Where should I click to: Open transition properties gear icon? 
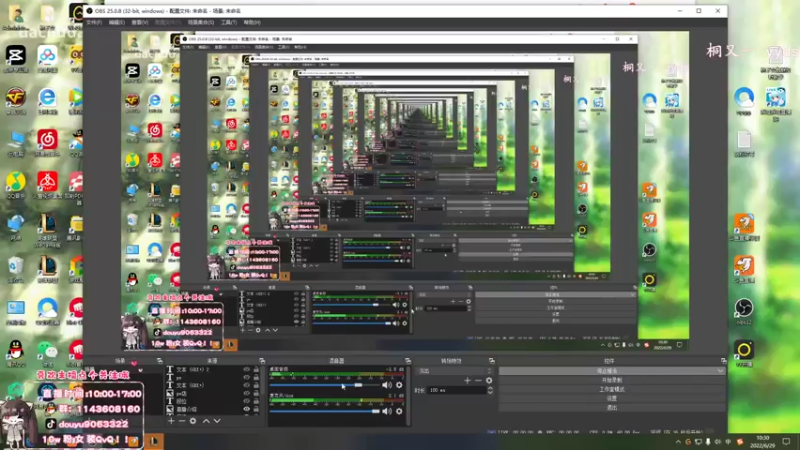[x=489, y=380]
